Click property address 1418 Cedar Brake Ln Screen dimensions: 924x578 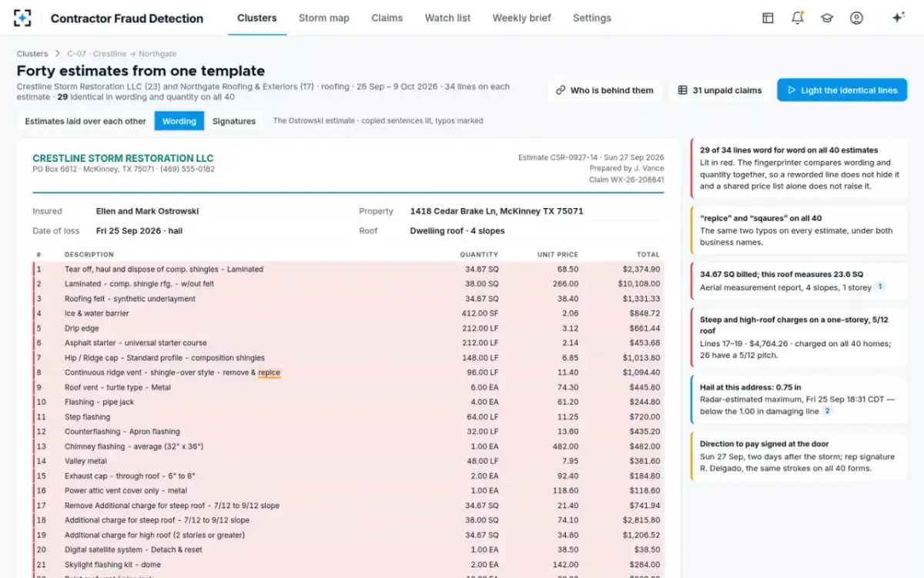(x=497, y=211)
